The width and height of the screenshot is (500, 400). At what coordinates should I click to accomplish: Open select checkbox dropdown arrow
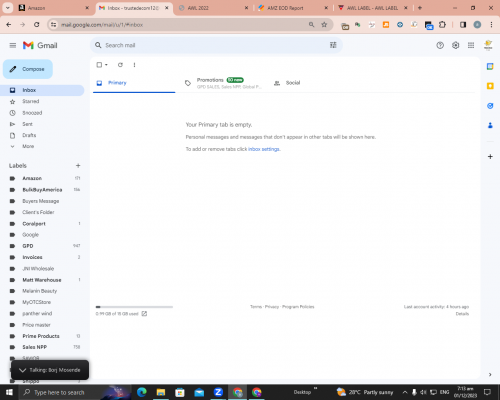click(106, 65)
